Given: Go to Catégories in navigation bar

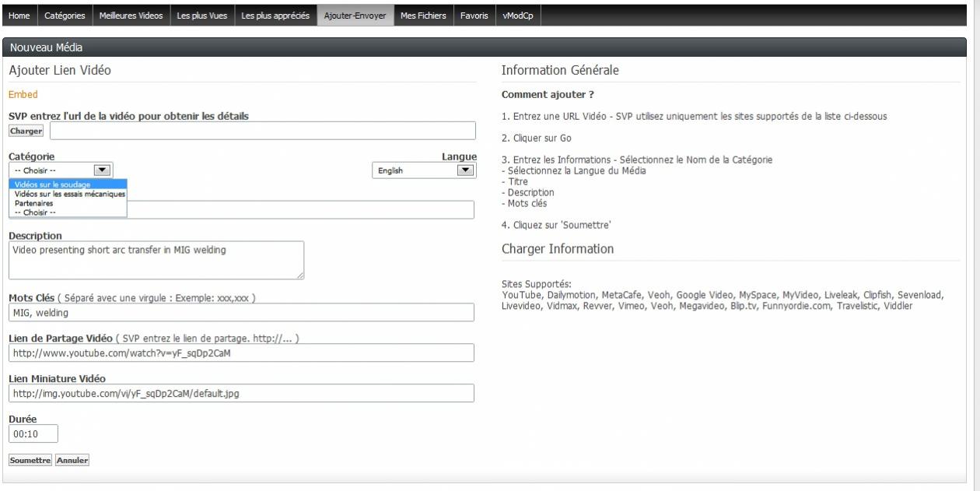Looking at the screenshot, I should tap(65, 16).
